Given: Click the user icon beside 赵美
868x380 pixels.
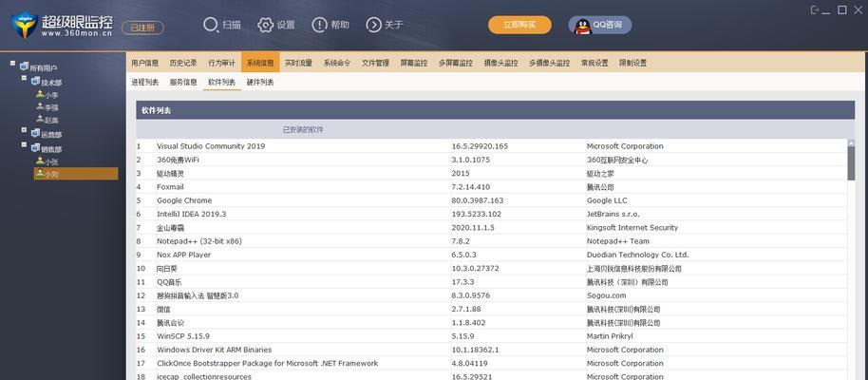Looking at the screenshot, I should pyautogui.click(x=40, y=119).
